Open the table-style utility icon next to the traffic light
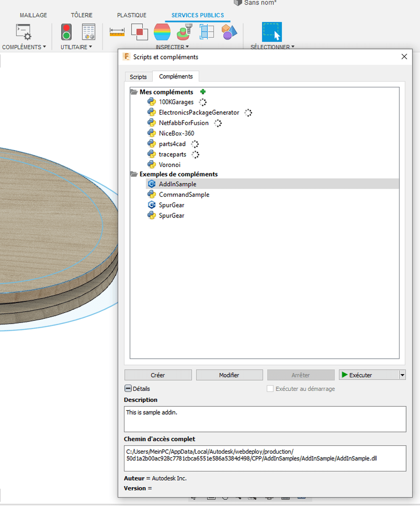The image size is (420, 506). [88, 32]
